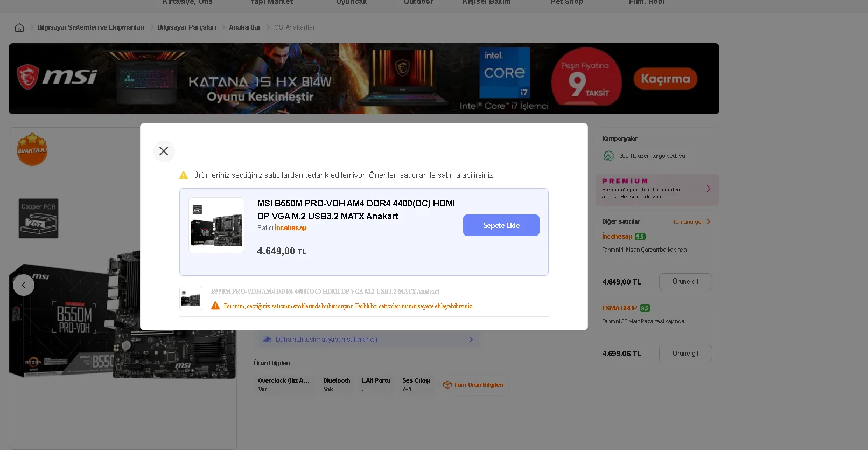Image resolution: width=868 pixels, height=450 pixels.
Task: Open MSI Anakartlar breadcrumb link
Action: 295,27
